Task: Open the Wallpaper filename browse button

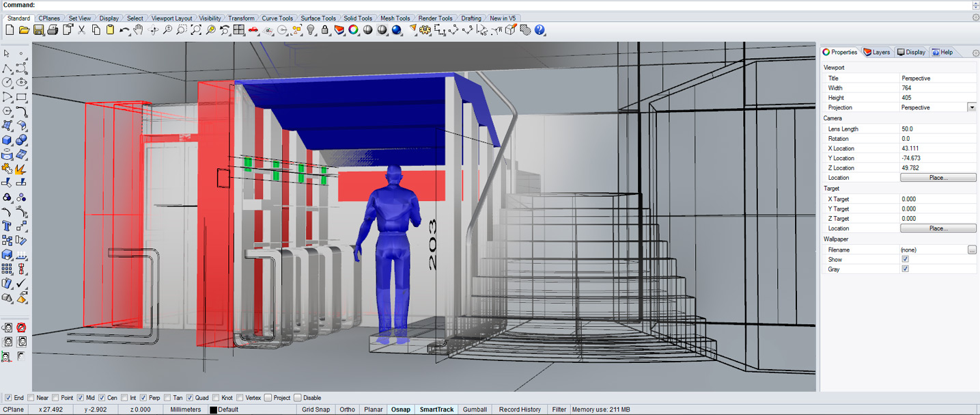Action: pyautogui.click(x=972, y=250)
